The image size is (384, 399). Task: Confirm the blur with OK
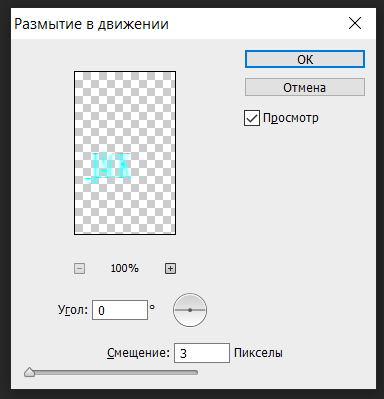[x=305, y=59]
